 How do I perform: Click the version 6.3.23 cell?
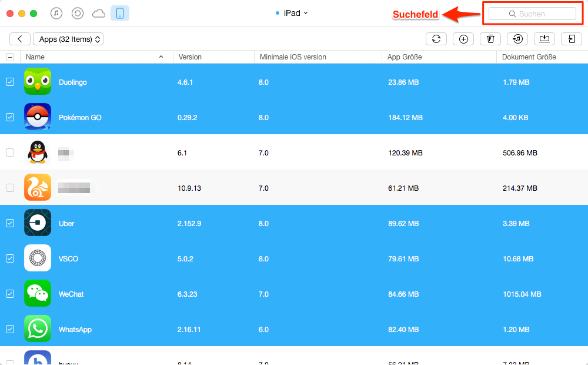tap(187, 294)
